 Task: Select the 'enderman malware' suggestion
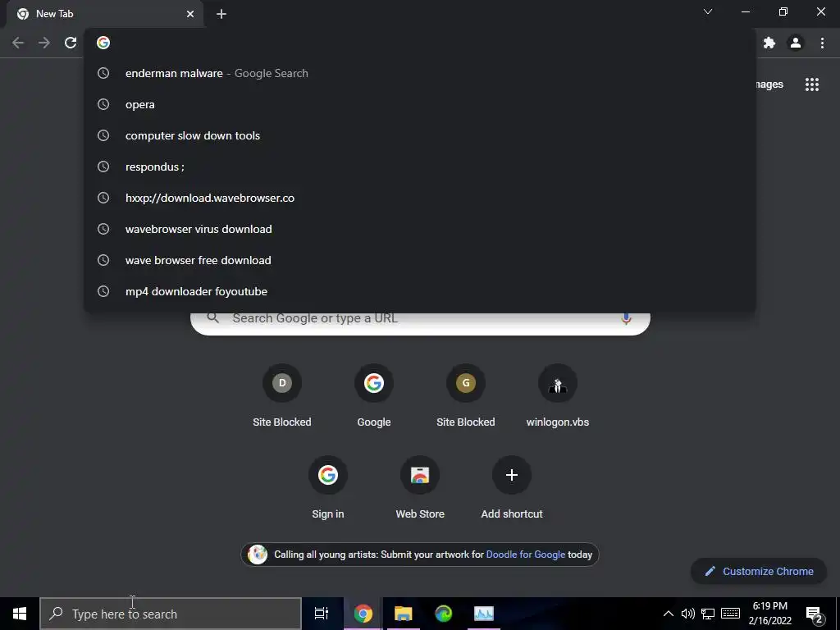coord(420,73)
